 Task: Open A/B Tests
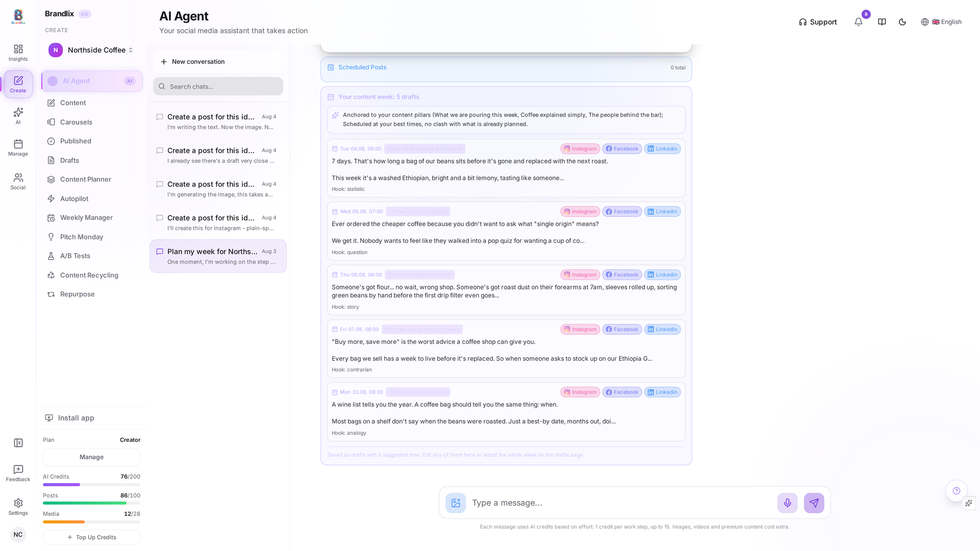click(x=92, y=256)
